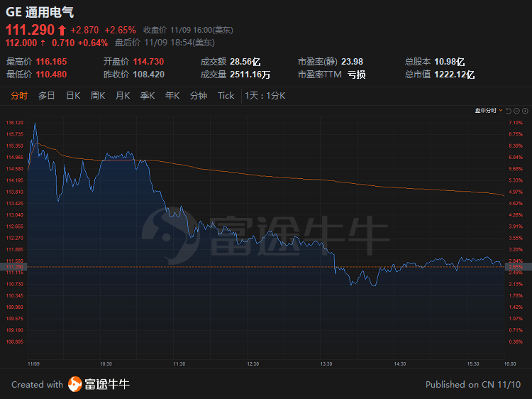Viewport: 532px width, 399px height.
Task: Click the closing price 111.290
Action: (30, 30)
